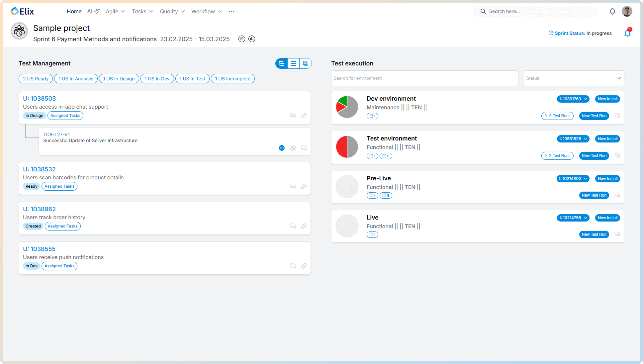Click link icon on U: 1038962
Screen dimensions: 643x364
click(x=304, y=226)
